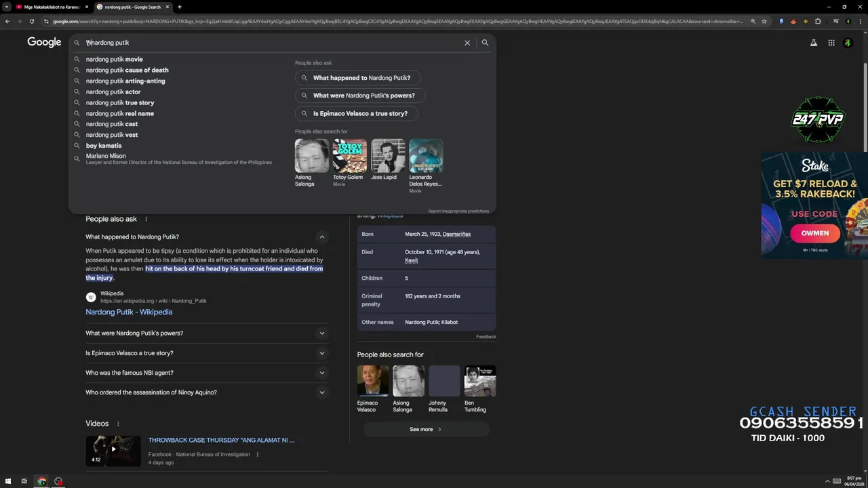Open People also ask options menu
Image resolution: width=868 pixels, height=488 pixels.
(x=146, y=219)
